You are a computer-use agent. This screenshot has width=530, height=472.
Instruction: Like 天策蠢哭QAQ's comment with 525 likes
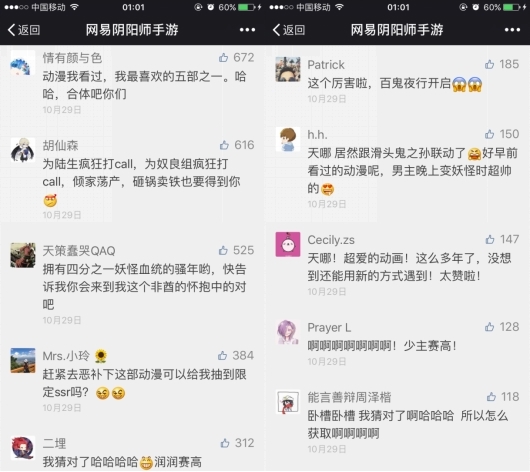pyautogui.click(x=223, y=250)
